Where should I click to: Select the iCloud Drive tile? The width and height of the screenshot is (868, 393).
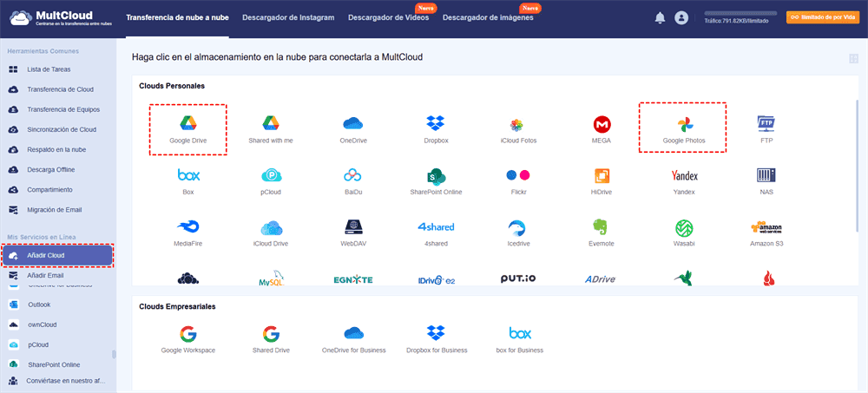(x=272, y=227)
